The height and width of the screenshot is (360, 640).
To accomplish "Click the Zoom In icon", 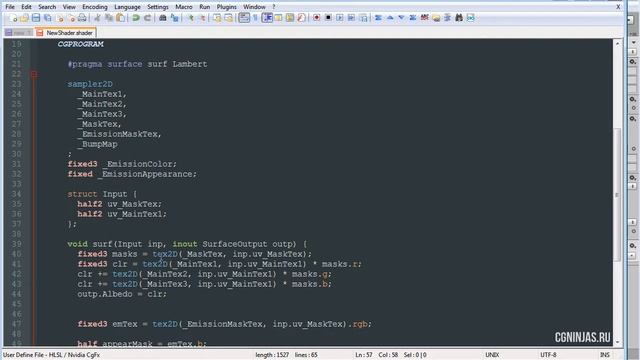I will pos(190,18).
